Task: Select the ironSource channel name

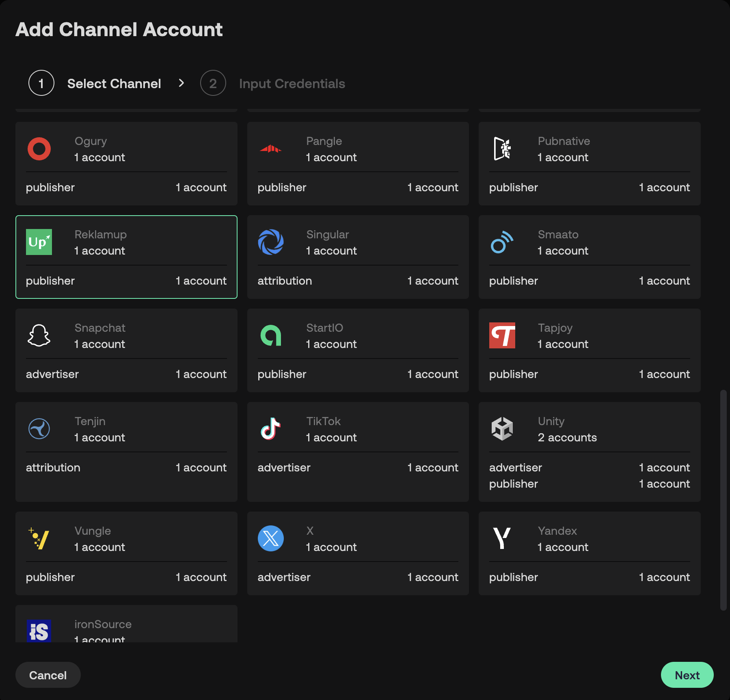Action: 103,624
